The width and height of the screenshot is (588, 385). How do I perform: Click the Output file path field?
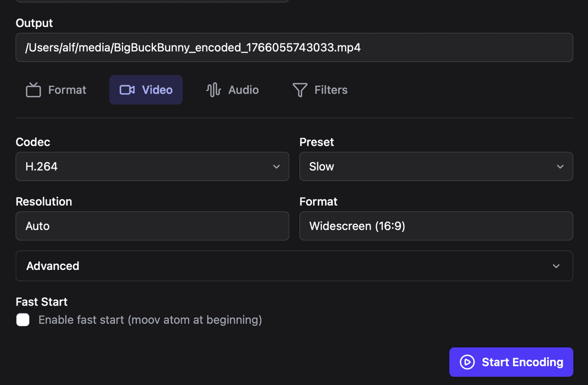coord(294,48)
